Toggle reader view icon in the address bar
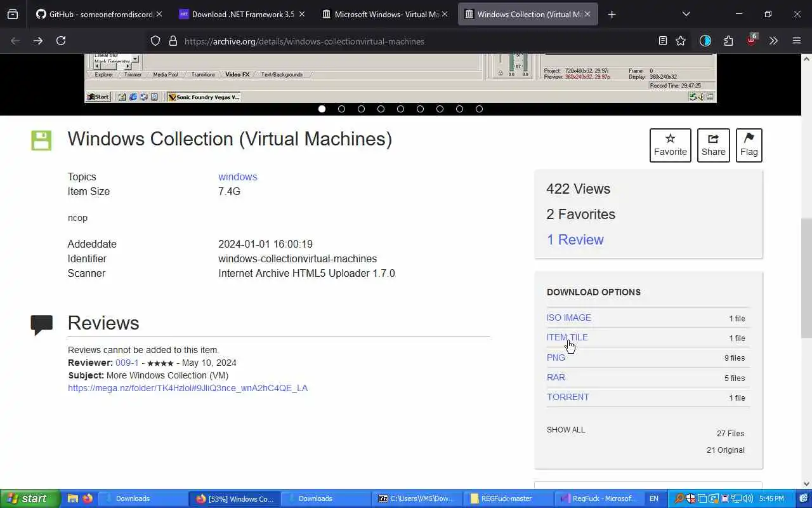Image resolution: width=812 pixels, height=508 pixels. coord(662,41)
